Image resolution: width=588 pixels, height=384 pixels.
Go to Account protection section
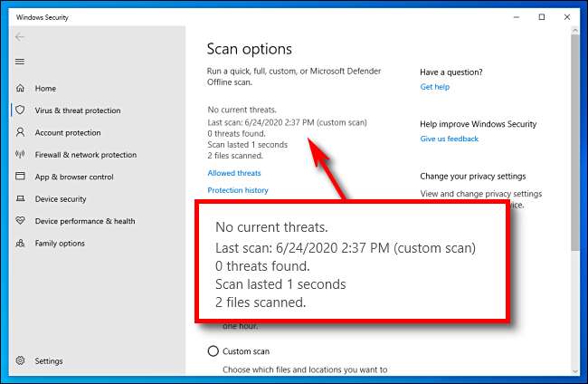pyautogui.click(x=68, y=132)
